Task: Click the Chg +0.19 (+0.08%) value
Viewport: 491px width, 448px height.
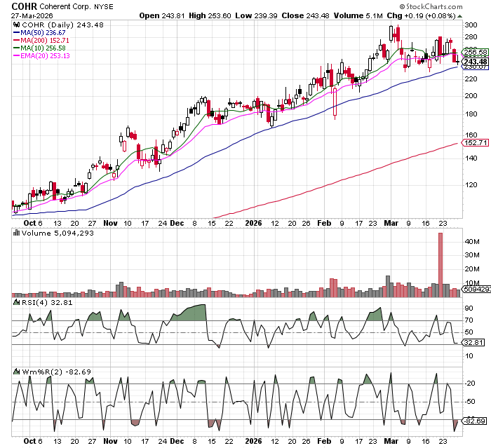Action: pyautogui.click(x=421, y=15)
